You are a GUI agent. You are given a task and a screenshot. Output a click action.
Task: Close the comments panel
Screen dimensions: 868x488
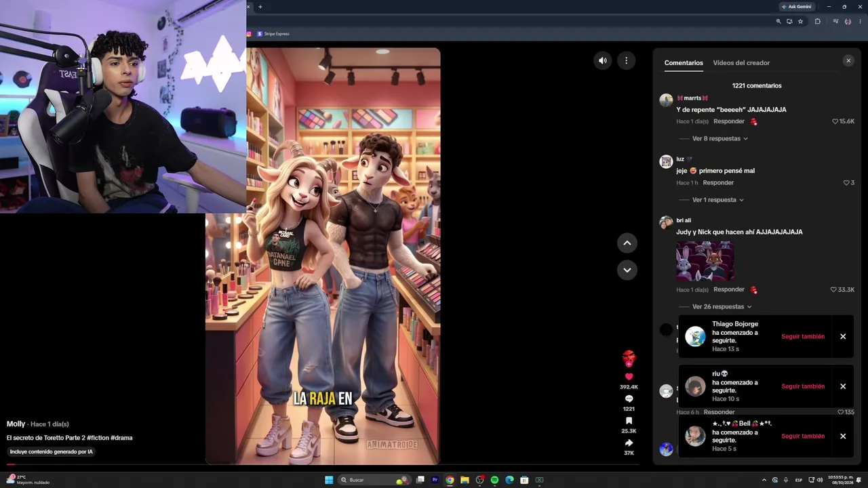[848, 61]
